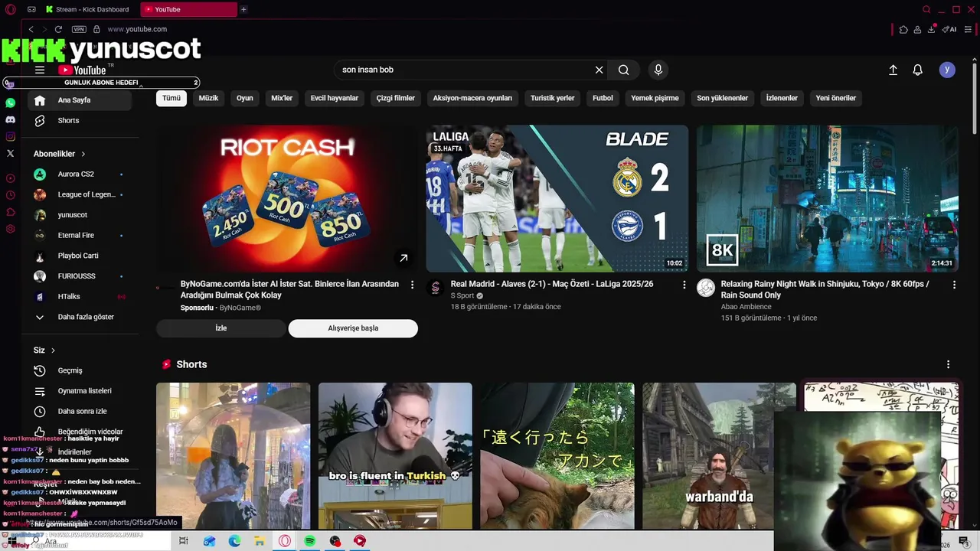Open Daha sonra izle list
The image size is (980, 551).
click(x=80, y=411)
